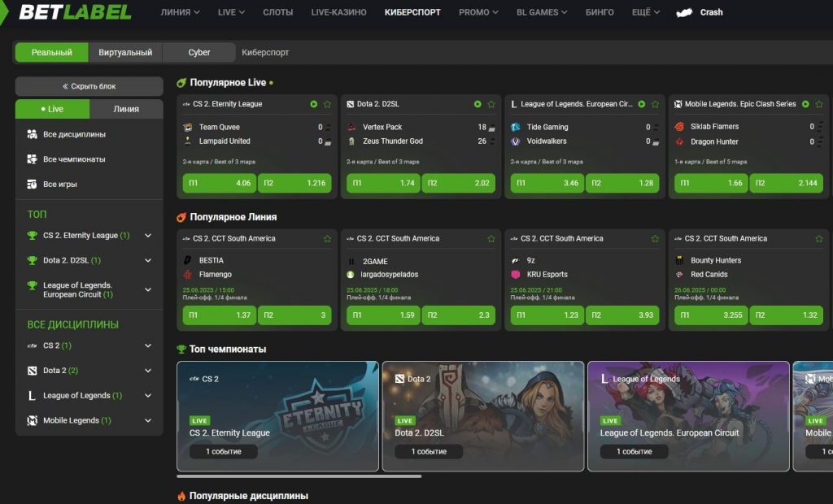Click Dota 2 discipline icon in sidebar
The width and height of the screenshot is (833, 504).
click(32, 371)
